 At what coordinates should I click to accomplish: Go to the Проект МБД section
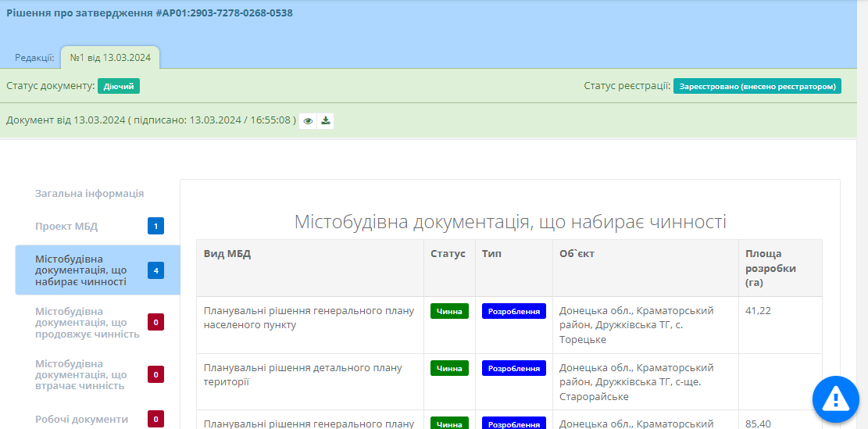click(66, 227)
